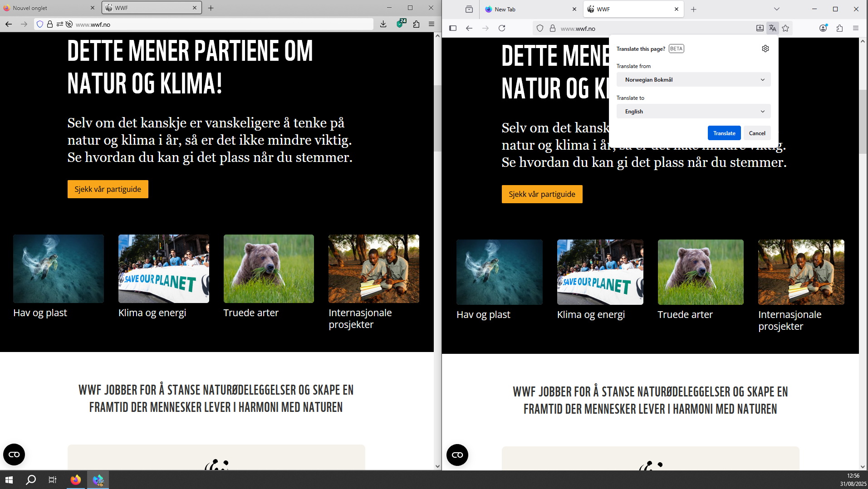Click the Truede arter link text in right browser
Viewport: 868px width, 489px height.
click(685, 315)
